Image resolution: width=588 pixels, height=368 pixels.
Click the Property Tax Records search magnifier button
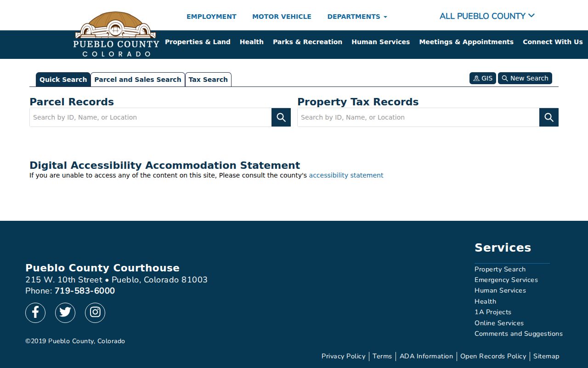(x=549, y=117)
